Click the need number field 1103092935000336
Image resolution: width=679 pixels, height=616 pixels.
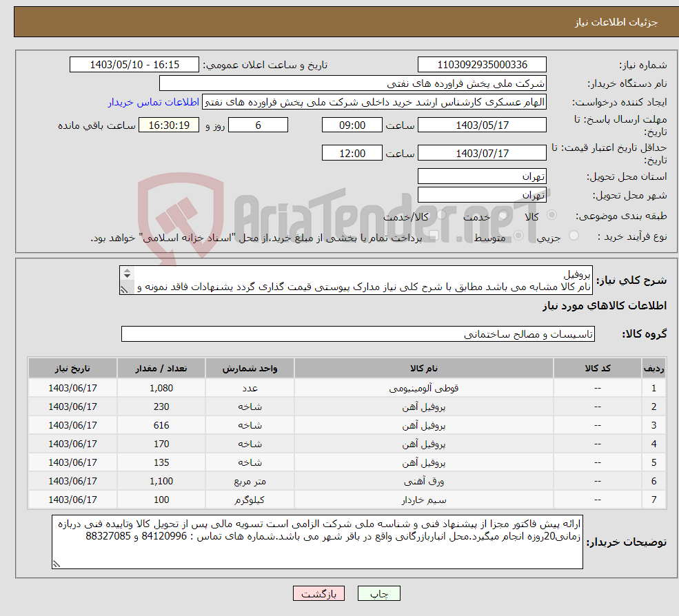pos(482,65)
